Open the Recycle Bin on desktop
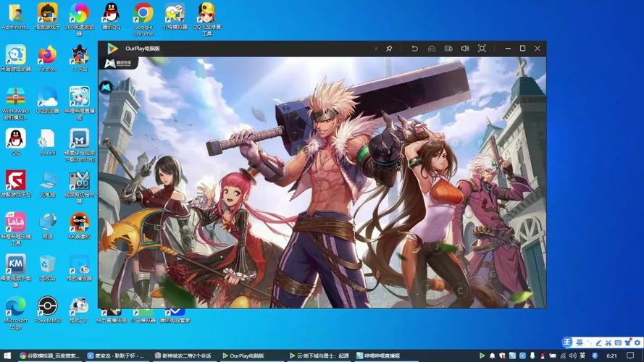This screenshot has width=644, height=362. pyautogui.click(x=48, y=268)
